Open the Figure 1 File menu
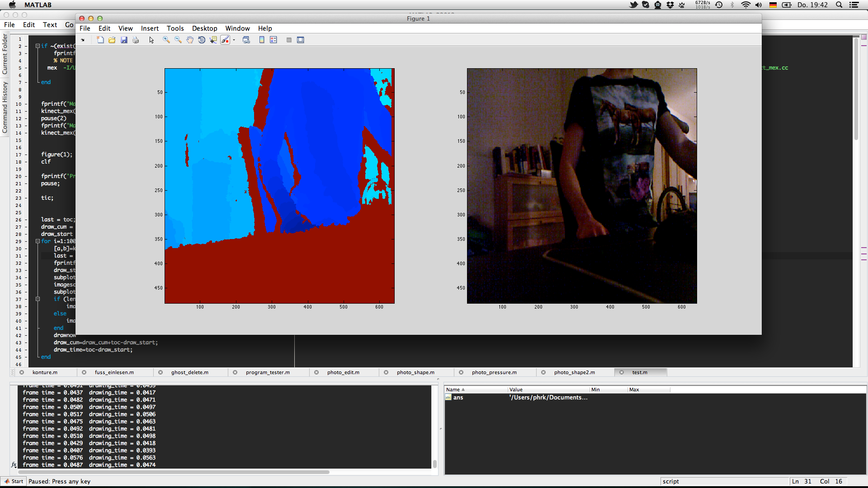Image resolution: width=868 pixels, height=488 pixels. click(x=85, y=28)
